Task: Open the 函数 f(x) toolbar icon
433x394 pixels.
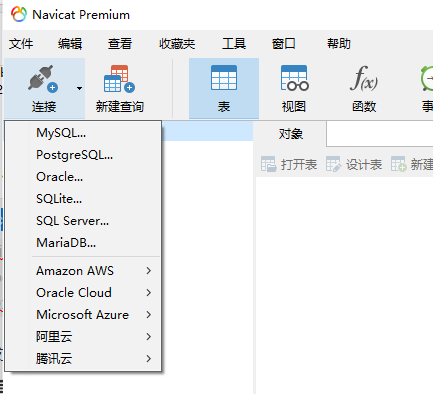Action: pos(364,78)
